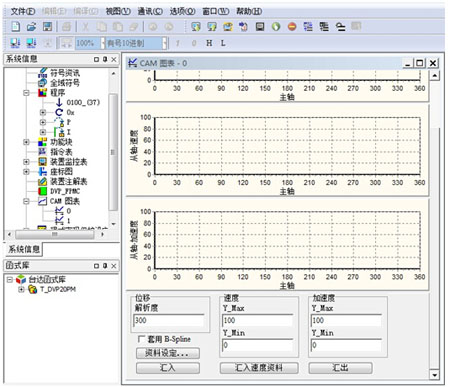Click the 解析度 input field with 300
The image size is (450, 387).
point(169,320)
